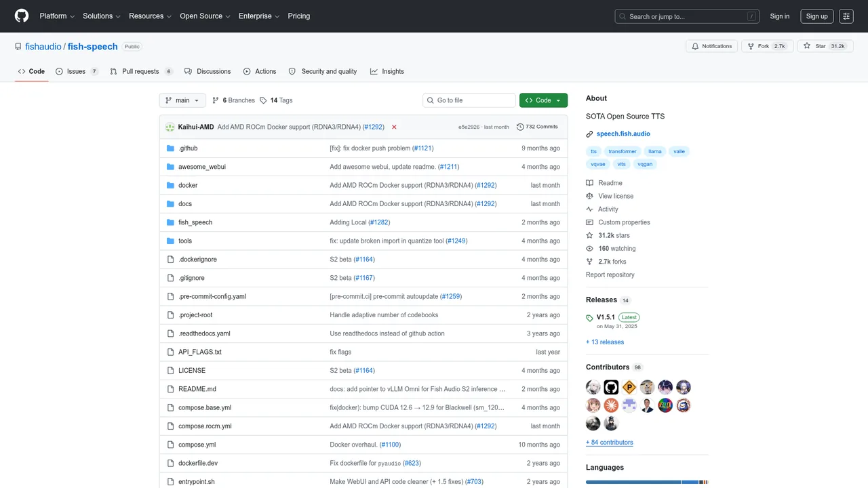Open commit hash e5e2926
The height and width of the screenshot is (488, 868).
tap(469, 127)
